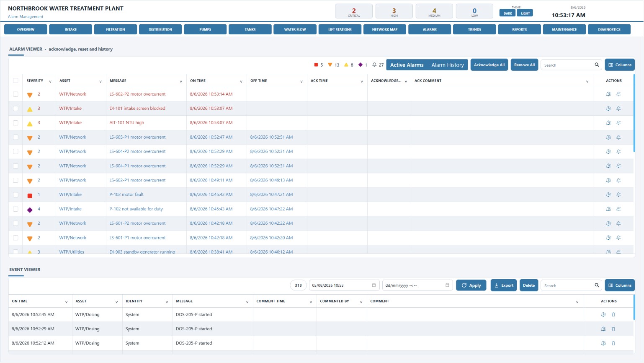The width and height of the screenshot is (644, 363).
Task: Acknowledge AIT-101 NTU high alarm icon
Action: pyautogui.click(x=608, y=123)
